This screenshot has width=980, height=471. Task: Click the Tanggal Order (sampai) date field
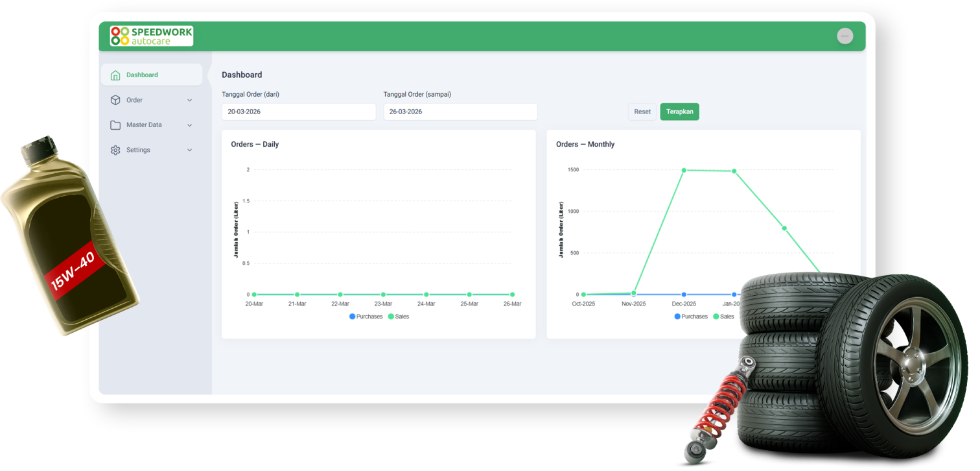pos(460,112)
